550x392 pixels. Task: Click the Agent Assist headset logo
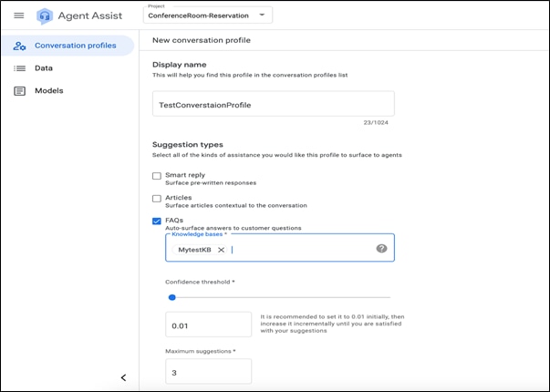tap(45, 16)
